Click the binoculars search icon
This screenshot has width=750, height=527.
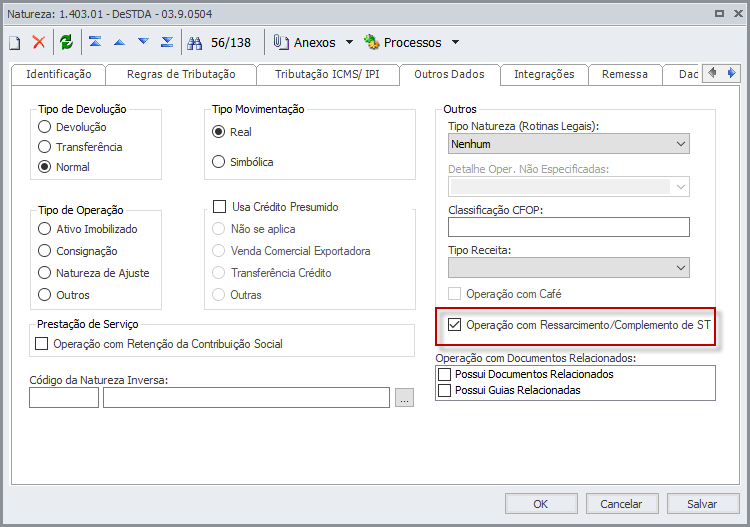coord(195,43)
